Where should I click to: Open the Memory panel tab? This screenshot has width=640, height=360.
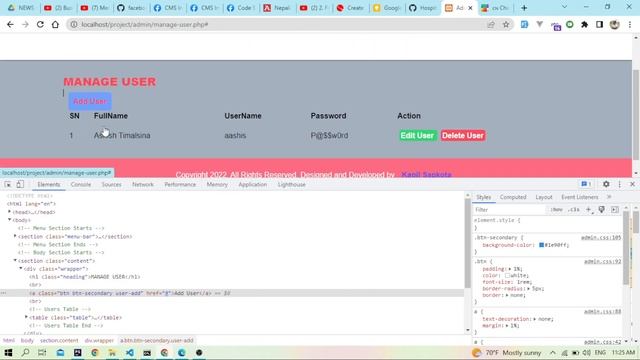217,184
